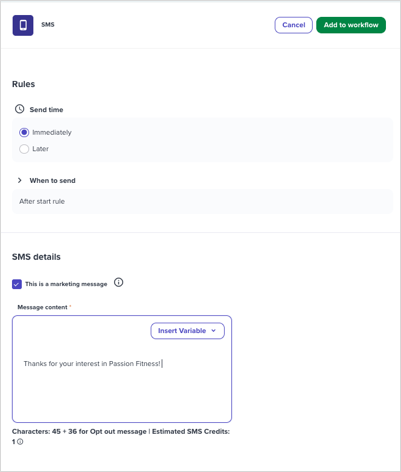Select the Rules section heading
Viewport: 401px width, 472px height.
[x=23, y=84]
